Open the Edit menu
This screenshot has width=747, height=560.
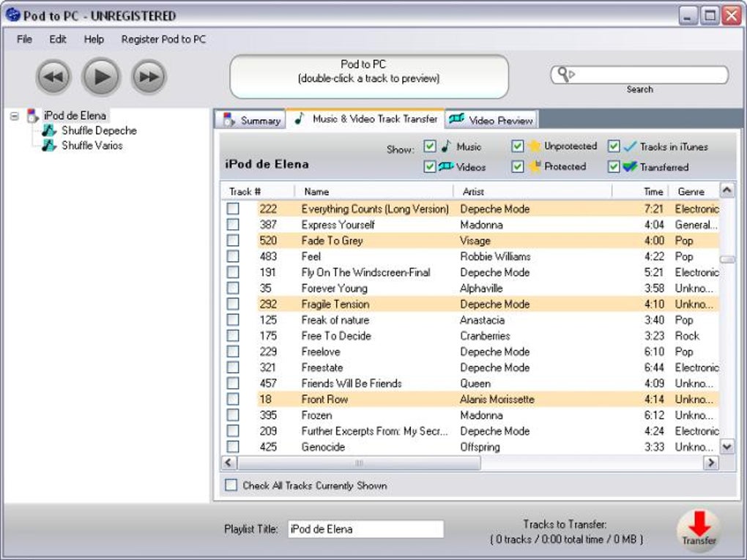(58, 39)
